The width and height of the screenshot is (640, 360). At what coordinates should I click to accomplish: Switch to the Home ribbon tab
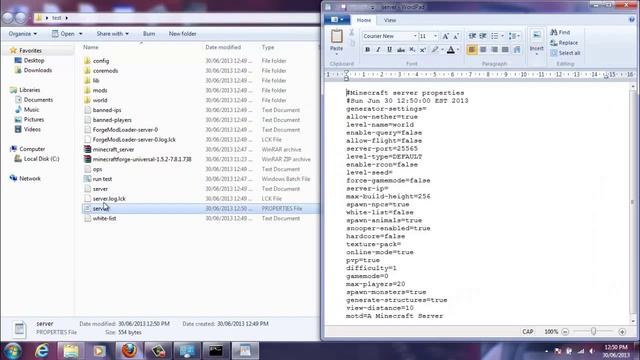tap(364, 20)
